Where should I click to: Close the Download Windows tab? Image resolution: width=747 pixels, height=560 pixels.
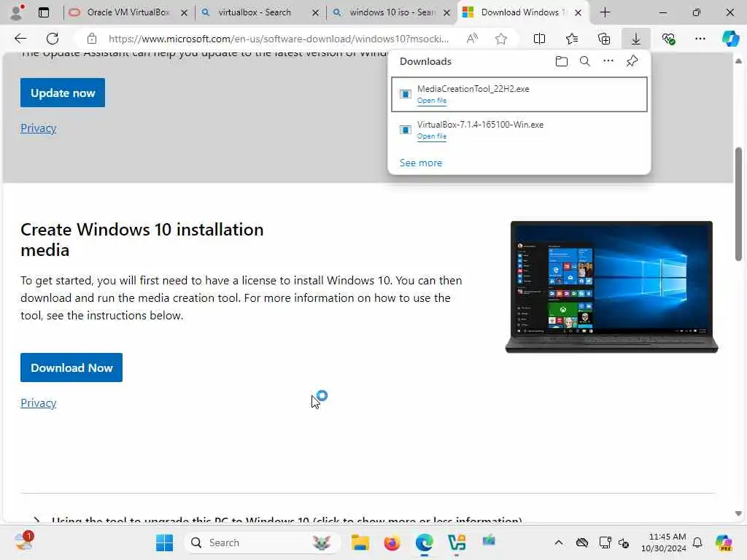[578, 13]
